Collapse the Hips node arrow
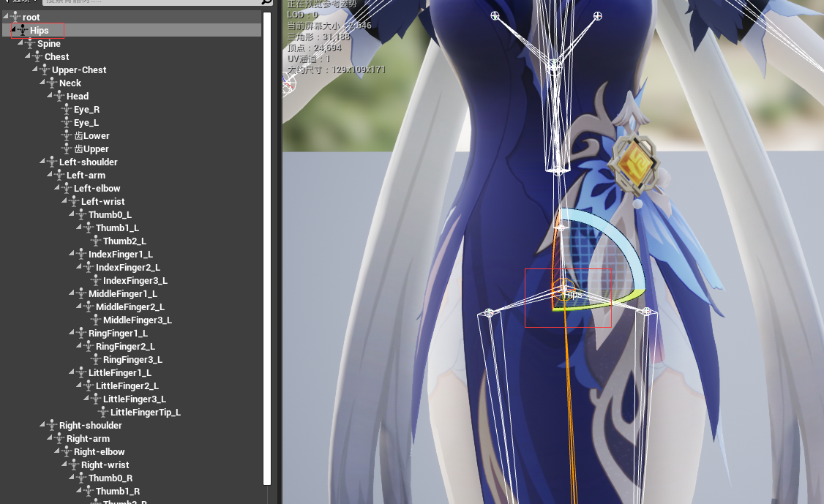The width and height of the screenshot is (824, 504). pos(13,29)
